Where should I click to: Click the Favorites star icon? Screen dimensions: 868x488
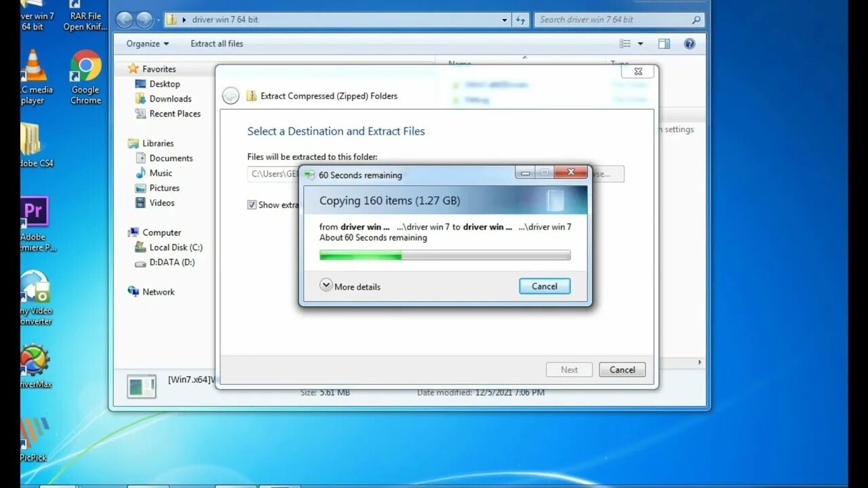click(133, 68)
